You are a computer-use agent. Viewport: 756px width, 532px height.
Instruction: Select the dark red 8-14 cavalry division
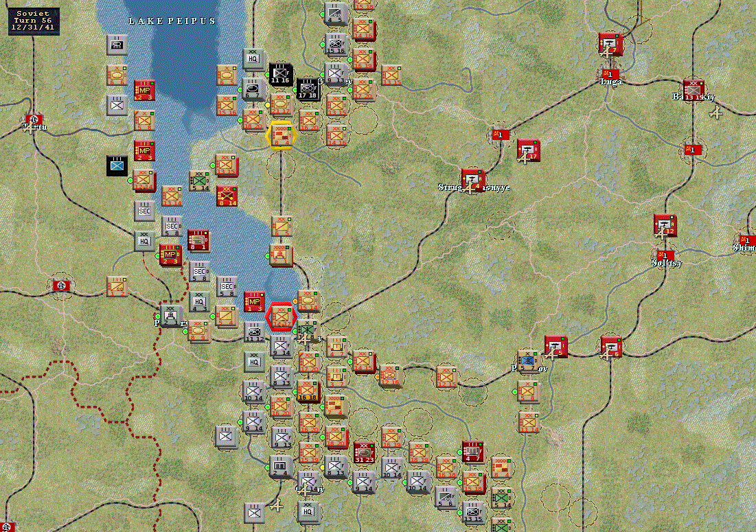click(x=227, y=196)
